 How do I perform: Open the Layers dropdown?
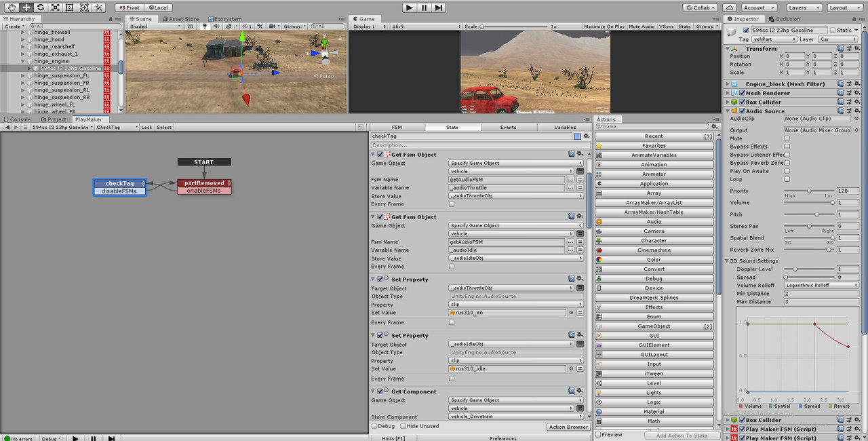[803, 7]
